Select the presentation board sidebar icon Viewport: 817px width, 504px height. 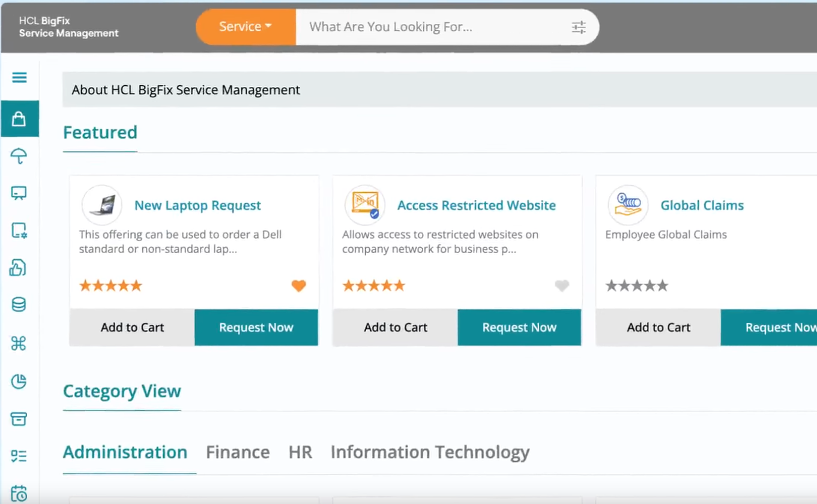19,193
